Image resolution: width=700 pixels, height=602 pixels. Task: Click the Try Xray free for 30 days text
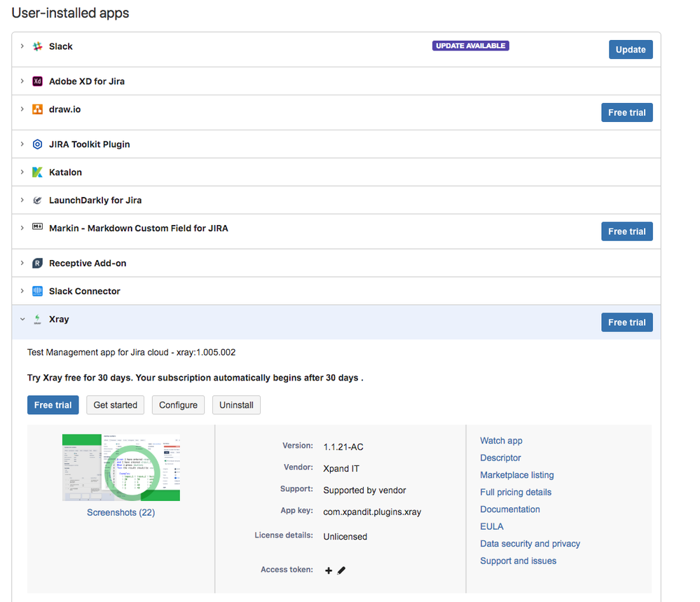coord(195,378)
